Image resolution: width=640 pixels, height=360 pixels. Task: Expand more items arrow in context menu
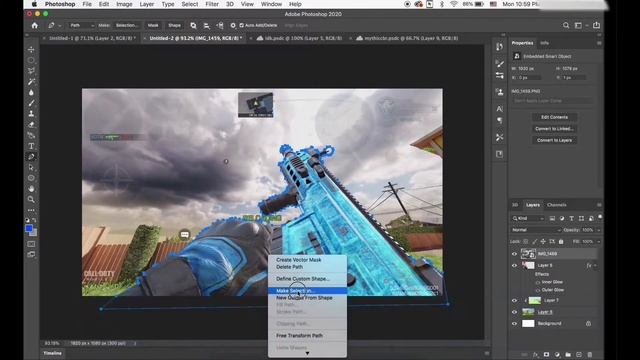307,353
